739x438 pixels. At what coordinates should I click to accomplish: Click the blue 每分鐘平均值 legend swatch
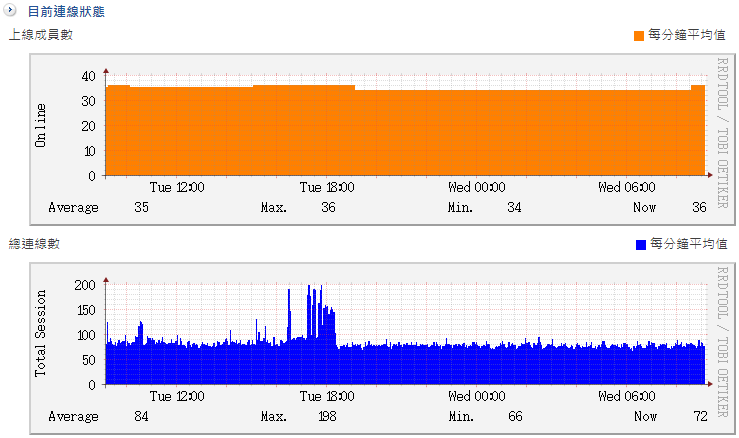pyautogui.click(x=639, y=244)
